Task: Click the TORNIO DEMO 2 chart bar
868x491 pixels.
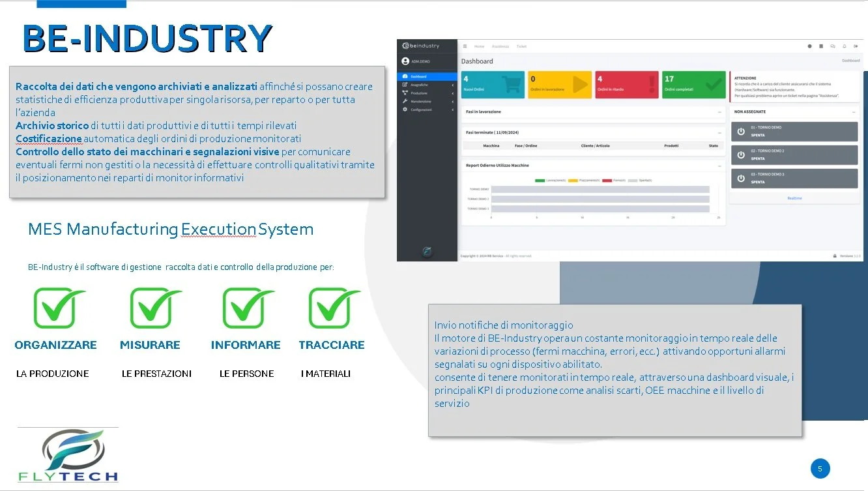Action: [600, 199]
